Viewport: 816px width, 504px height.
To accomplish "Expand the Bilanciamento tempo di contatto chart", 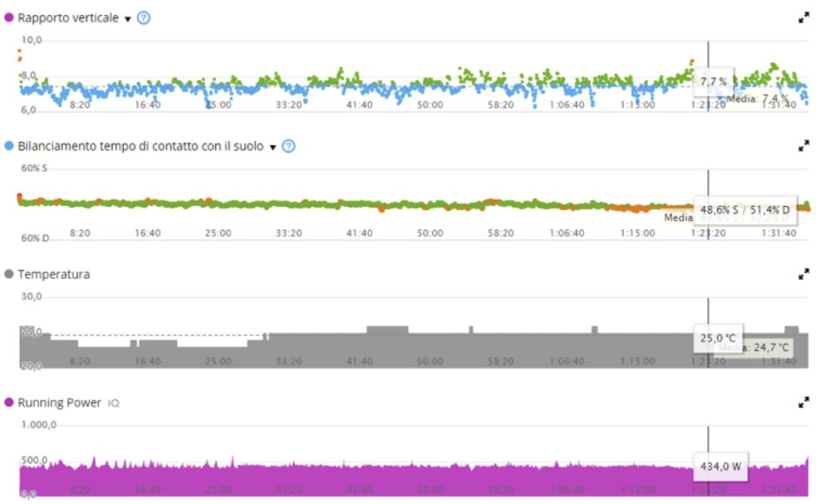I will coord(803,146).
